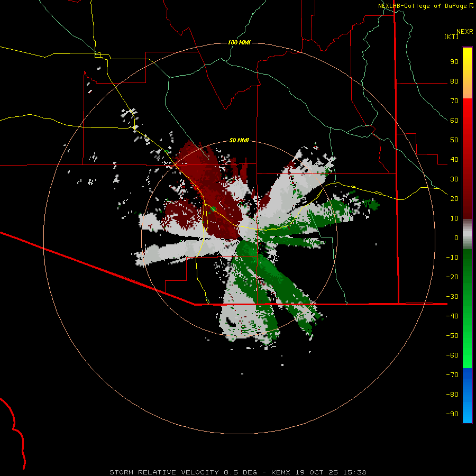Image resolution: width=476 pixels, height=476 pixels.
Task: Click the -20 value on the velocity scale
Action: 452,277
